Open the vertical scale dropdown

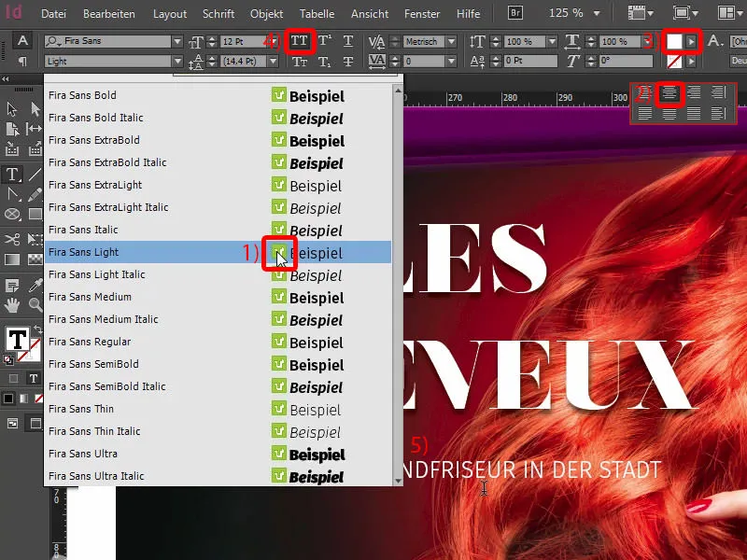pyautogui.click(x=552, y=41)
